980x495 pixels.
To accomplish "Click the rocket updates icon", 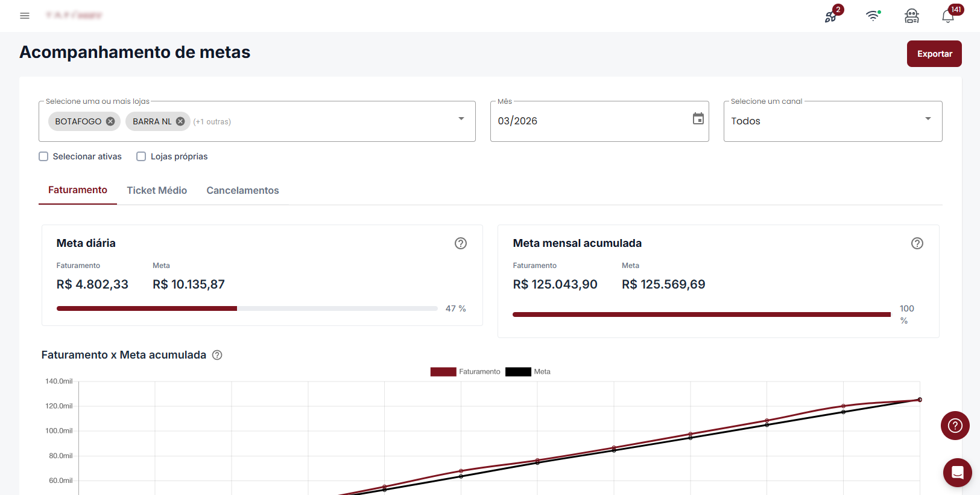I will tap(831, 16).
